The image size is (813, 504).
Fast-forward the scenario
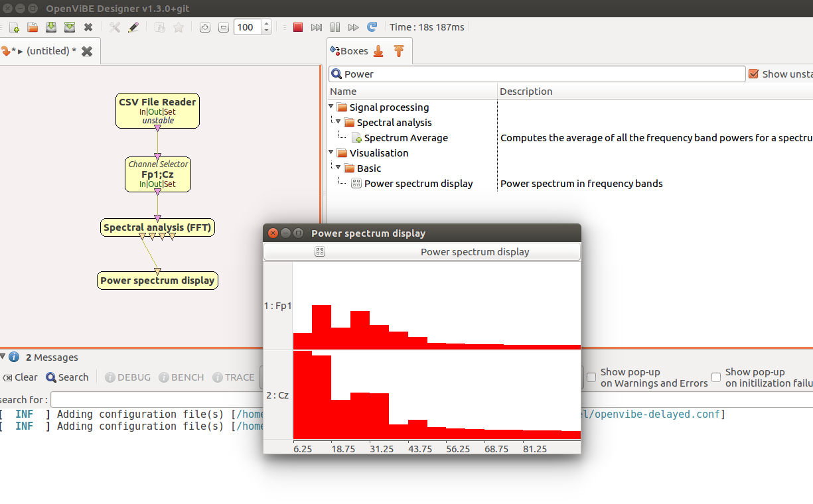pyautogui.click(x=354, y=27)
